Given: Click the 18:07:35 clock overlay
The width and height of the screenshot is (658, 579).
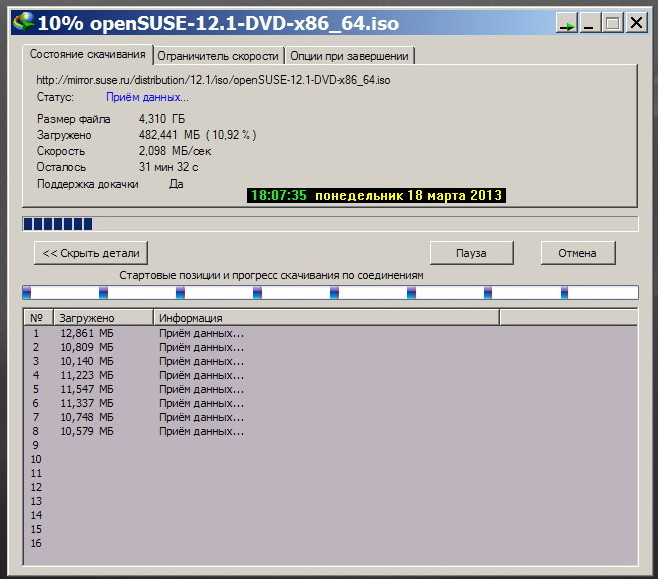Looking at the screenshot, I should (x=279, y=196).
